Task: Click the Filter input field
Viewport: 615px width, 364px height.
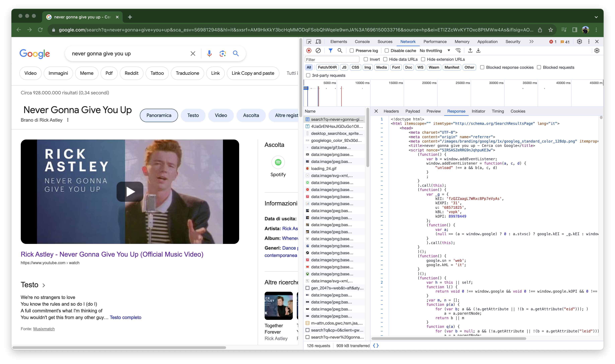Action: coord(332,59)
